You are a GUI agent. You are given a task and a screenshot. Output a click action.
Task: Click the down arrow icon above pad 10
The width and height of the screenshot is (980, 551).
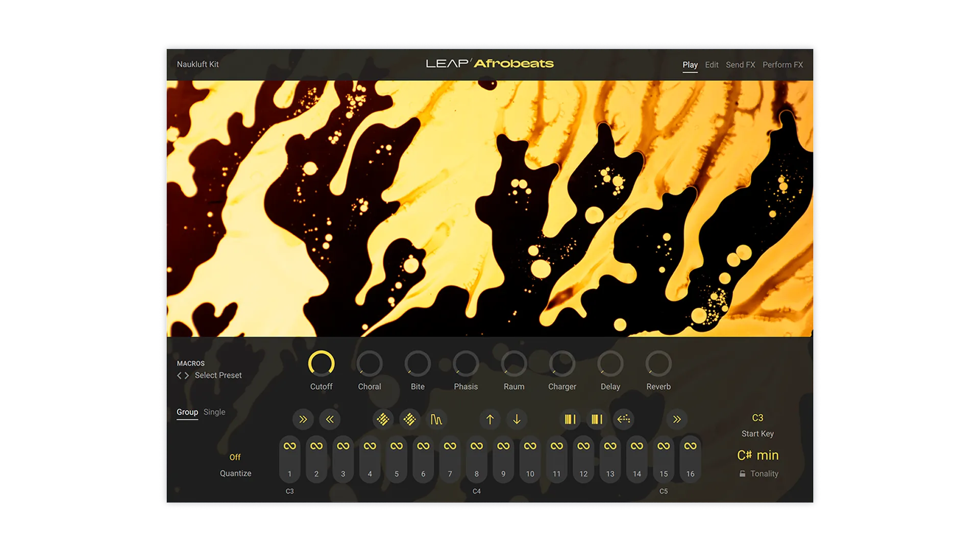click(x=517, y=419)
